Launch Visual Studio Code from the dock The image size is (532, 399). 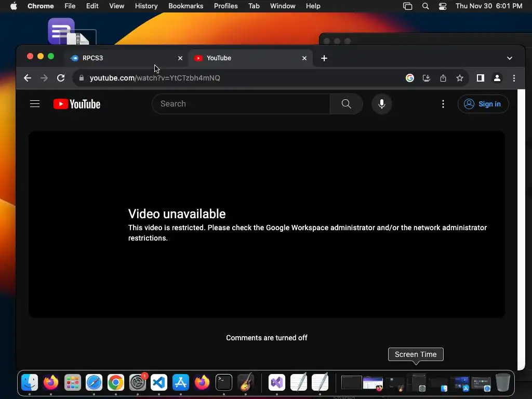click(x=159, y=382)
